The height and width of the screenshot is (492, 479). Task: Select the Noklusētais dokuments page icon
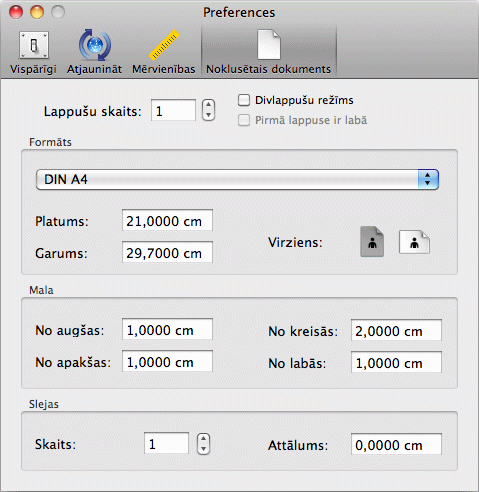(269, 44)
